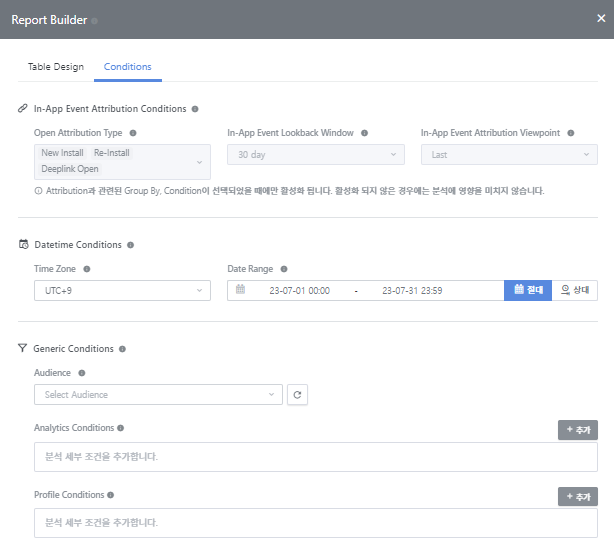This screenshot has height=554, width=614.
Task: Open the 30 day lookback window dropdown
Action: pos(316,155)
